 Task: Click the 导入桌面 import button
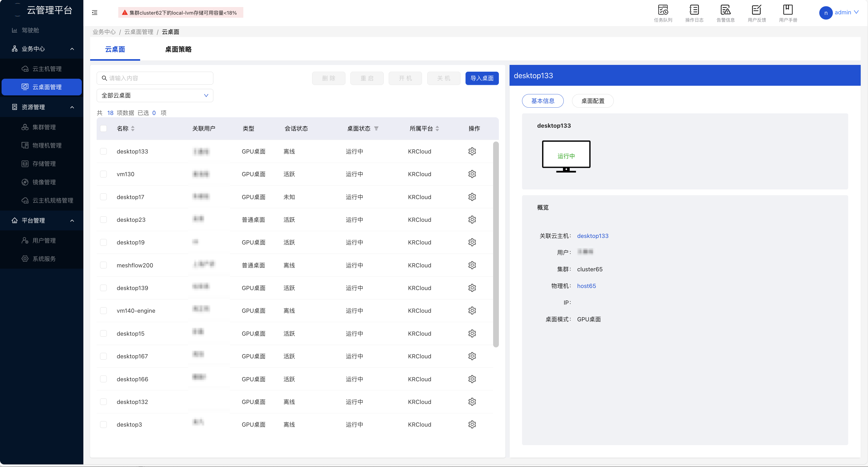point(482,78)
